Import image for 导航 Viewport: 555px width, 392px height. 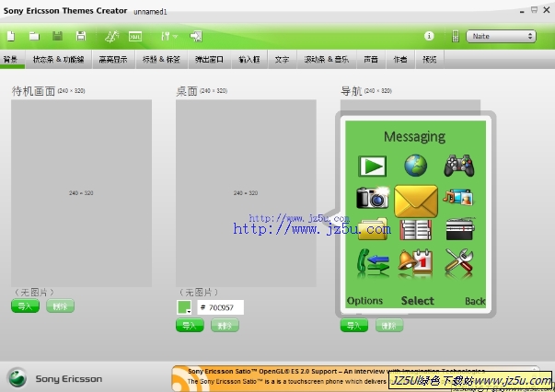tap(354, 325)
